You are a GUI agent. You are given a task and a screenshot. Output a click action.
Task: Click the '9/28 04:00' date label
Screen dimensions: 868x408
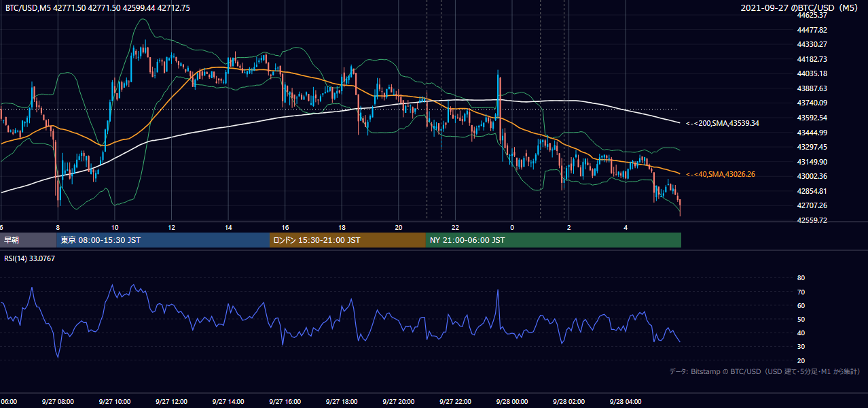[x=626, y=401]
